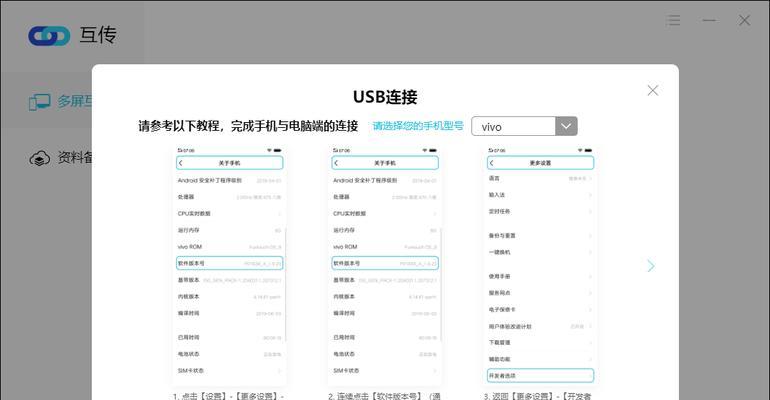Click the 互传 app name text
This screenshot has height=400, width=770.
point(98,35)
